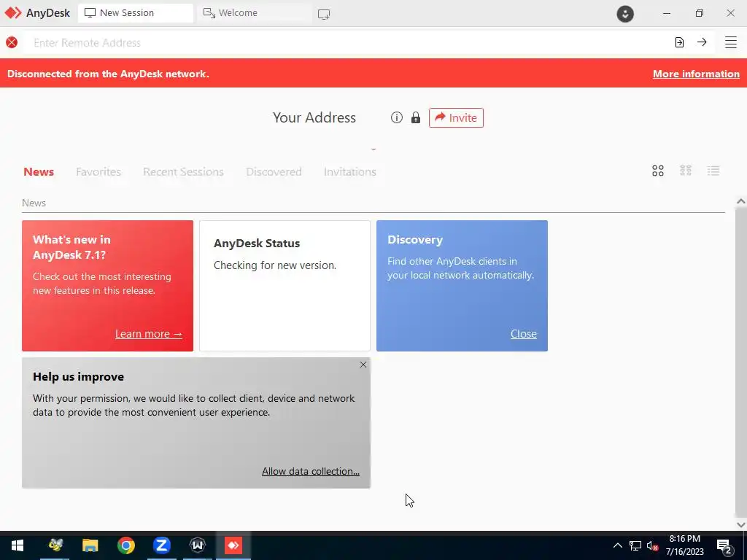This screenshot has height=560, width=747.
Task: Click the AnyDesk taskbar icon
Action: coord(233,545)
